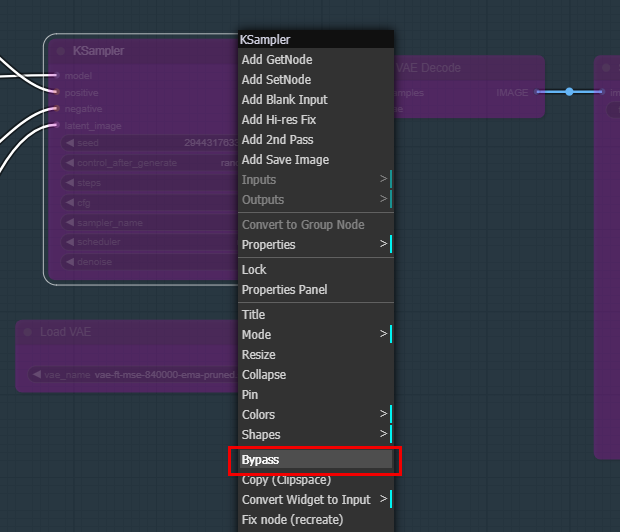Click the seed value field
The image size is (620, 532).
[149, 143]
